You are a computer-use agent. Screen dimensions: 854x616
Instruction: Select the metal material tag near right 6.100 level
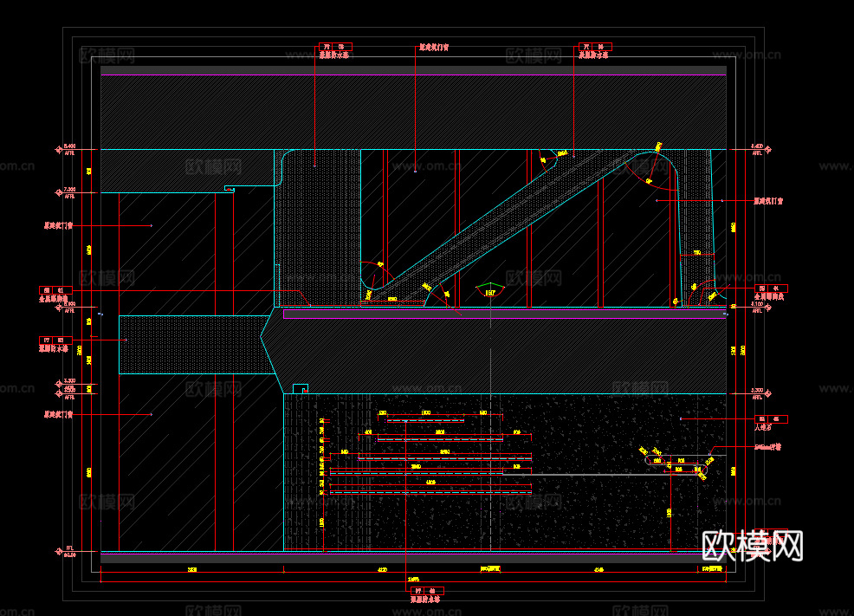(771, 289)
